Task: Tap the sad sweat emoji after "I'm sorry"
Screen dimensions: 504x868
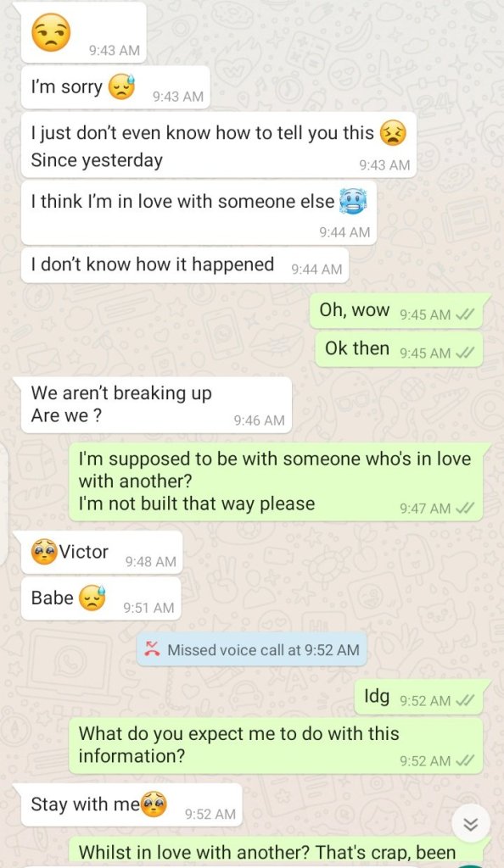Action: [x=121, y=86]
